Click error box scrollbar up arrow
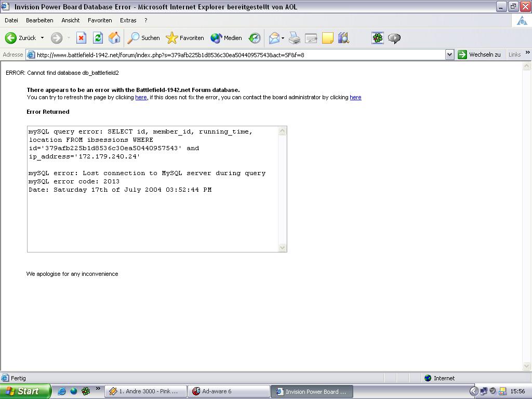The image size is (532, 399). [x=282, y=131]
